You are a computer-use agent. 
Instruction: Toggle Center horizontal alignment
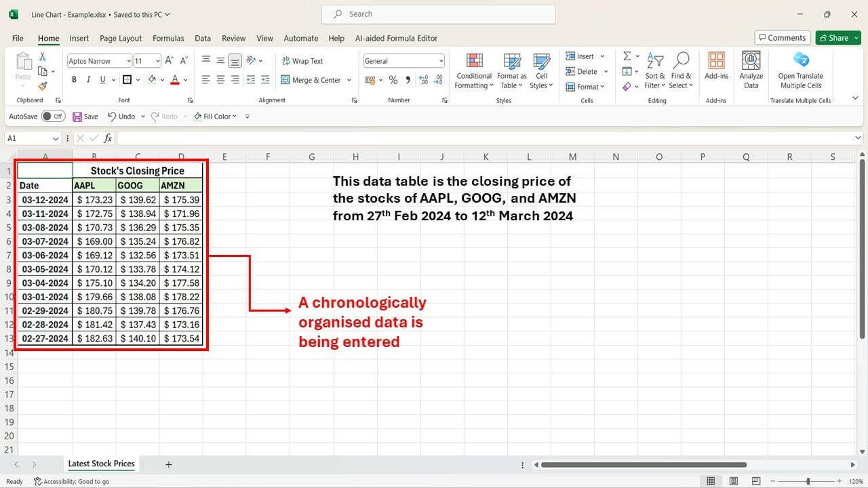click(220, 80)
